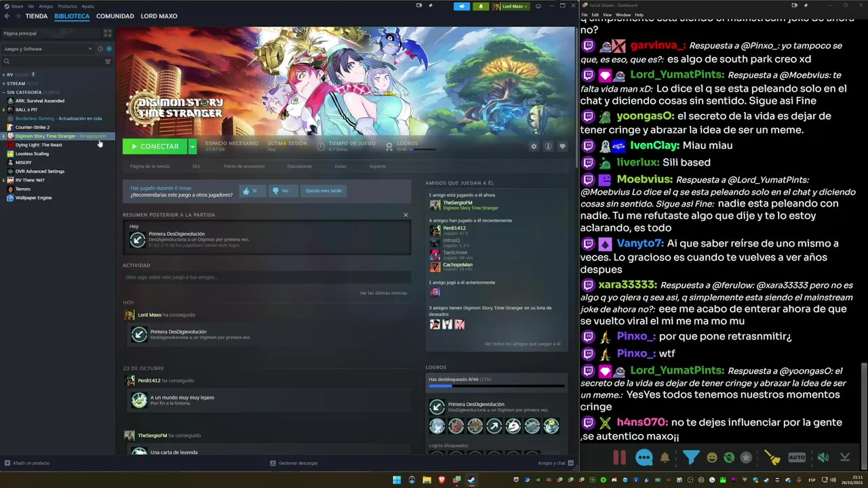
Task: Select Counter-Strike 2 in library list
Action: (x=32, y=127)
